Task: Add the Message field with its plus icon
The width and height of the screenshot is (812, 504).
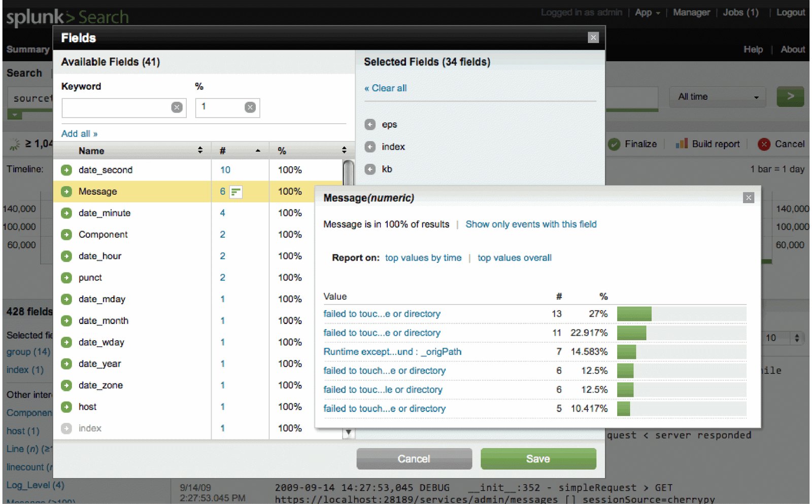Action: point(66,192)
